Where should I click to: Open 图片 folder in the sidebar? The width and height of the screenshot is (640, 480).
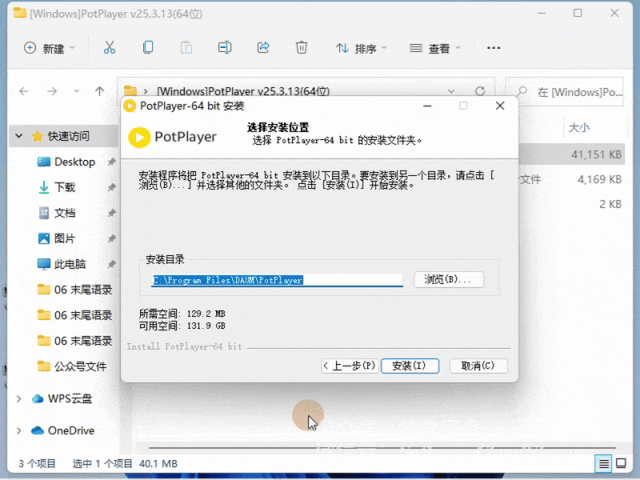click(x=64, y=238)
